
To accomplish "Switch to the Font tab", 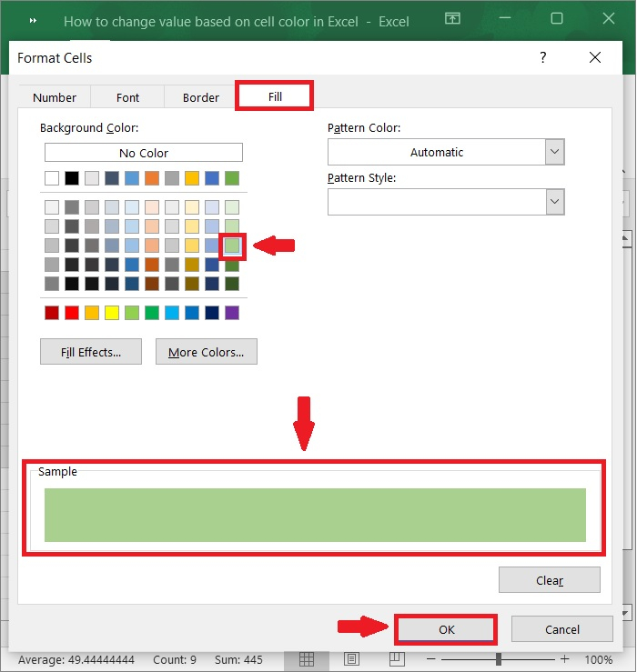I will [127, 97].
